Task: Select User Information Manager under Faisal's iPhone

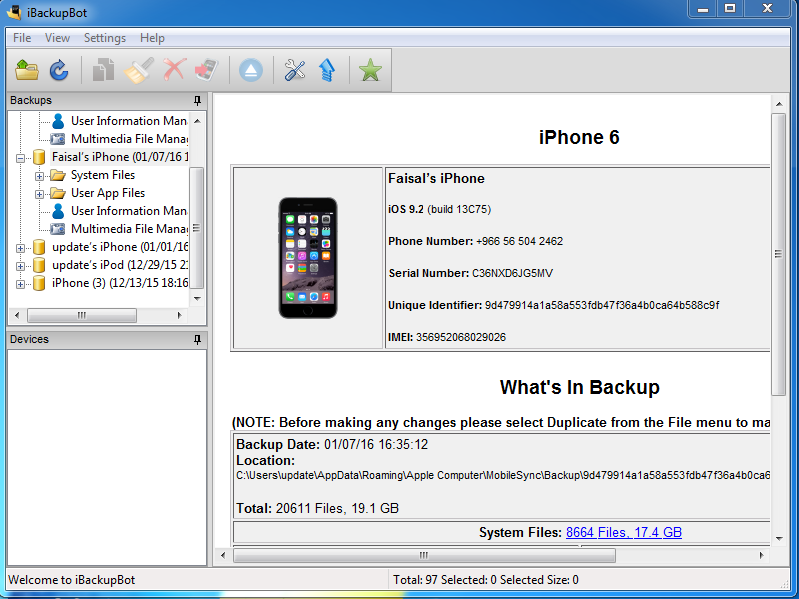Action: [x=129, y=211]
